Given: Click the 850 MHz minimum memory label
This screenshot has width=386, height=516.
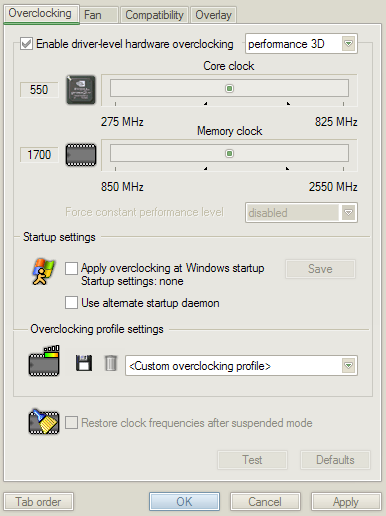Looking at the screenshot, I should [x=122, y=187].
